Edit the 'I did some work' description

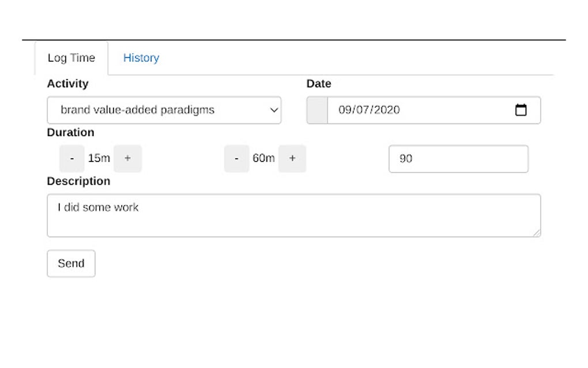click(x=293, y=213)
